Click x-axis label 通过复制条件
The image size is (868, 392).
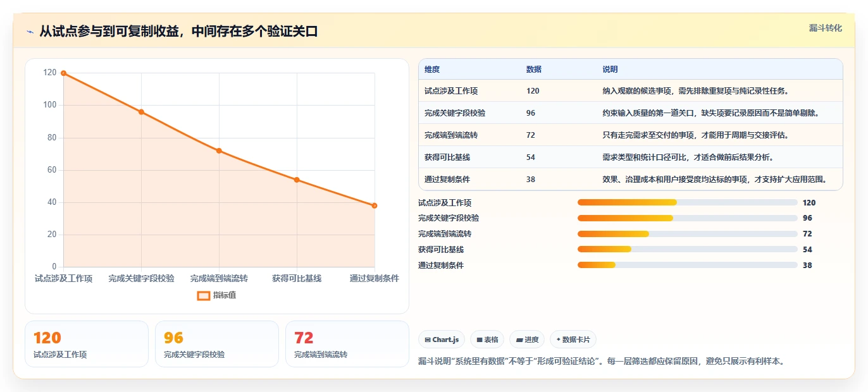[x=375, y=278]
